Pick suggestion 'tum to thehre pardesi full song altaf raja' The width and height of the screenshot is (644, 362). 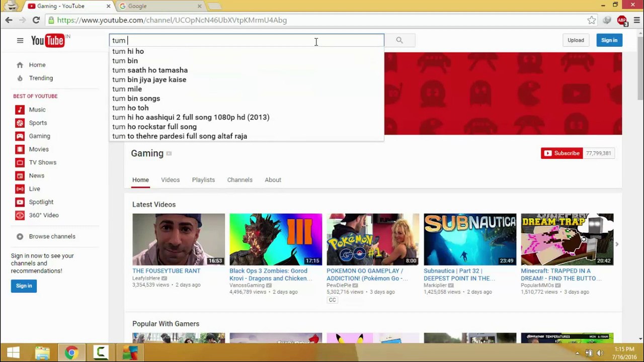[247, 136]
